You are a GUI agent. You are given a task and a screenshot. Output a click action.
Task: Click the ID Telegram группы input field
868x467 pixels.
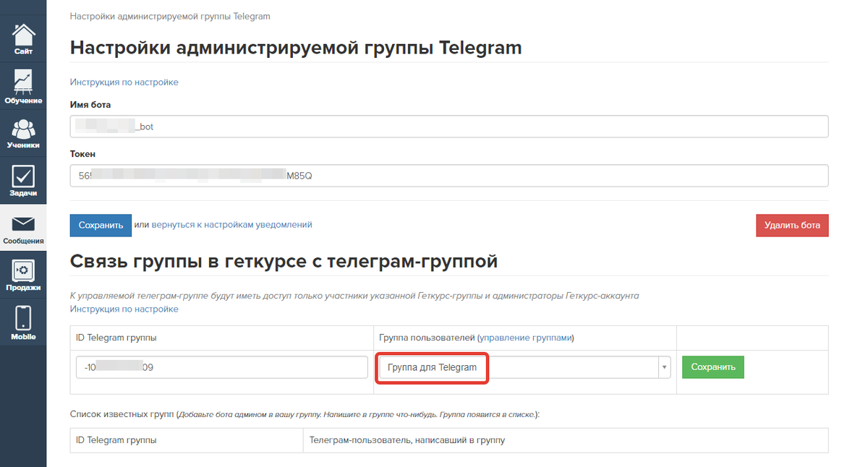(x=222, y=367)
